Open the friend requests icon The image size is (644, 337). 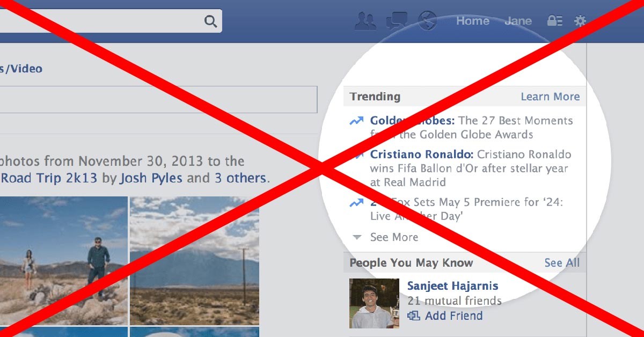coord(366,21)
